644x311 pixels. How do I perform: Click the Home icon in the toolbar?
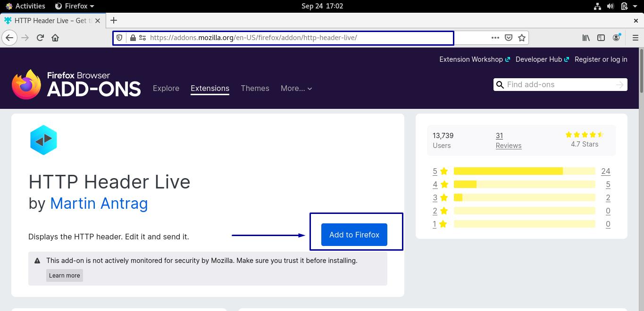[55, 38]
